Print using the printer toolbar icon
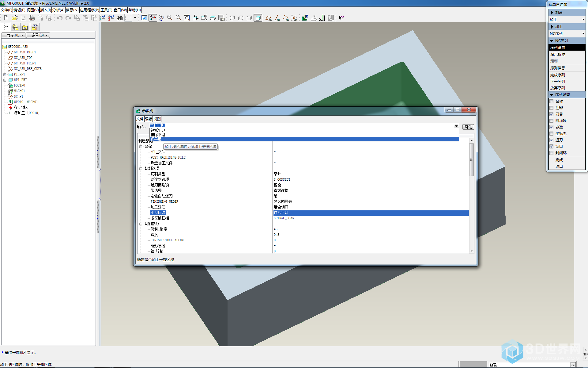588x368 pixels. click(x=32, y=18)
